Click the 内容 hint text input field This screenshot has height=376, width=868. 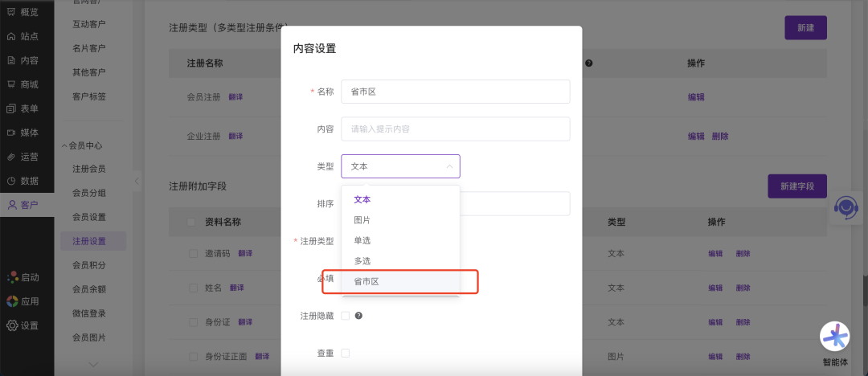(x=455, y=129)
